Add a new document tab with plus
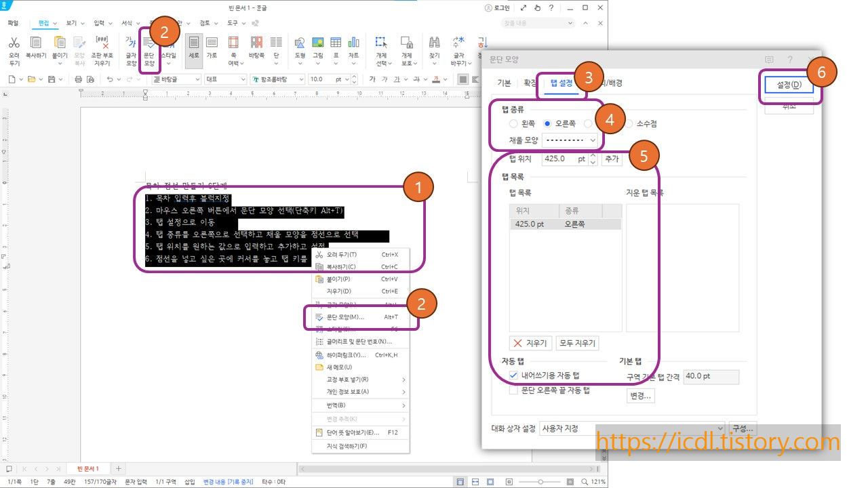The width and height of the screenshot is (868, 488). [x=118, y=469]
